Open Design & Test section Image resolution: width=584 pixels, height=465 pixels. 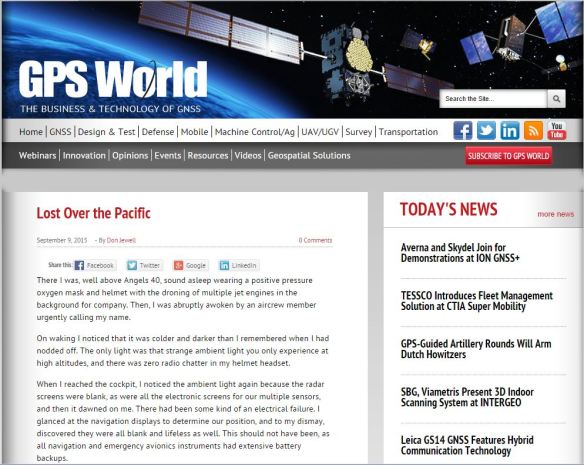click(107, 132)
